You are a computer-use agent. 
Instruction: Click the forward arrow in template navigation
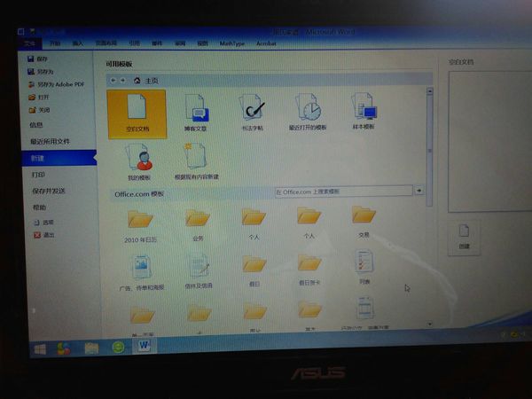pyautogui.click(x=122, y=80)
